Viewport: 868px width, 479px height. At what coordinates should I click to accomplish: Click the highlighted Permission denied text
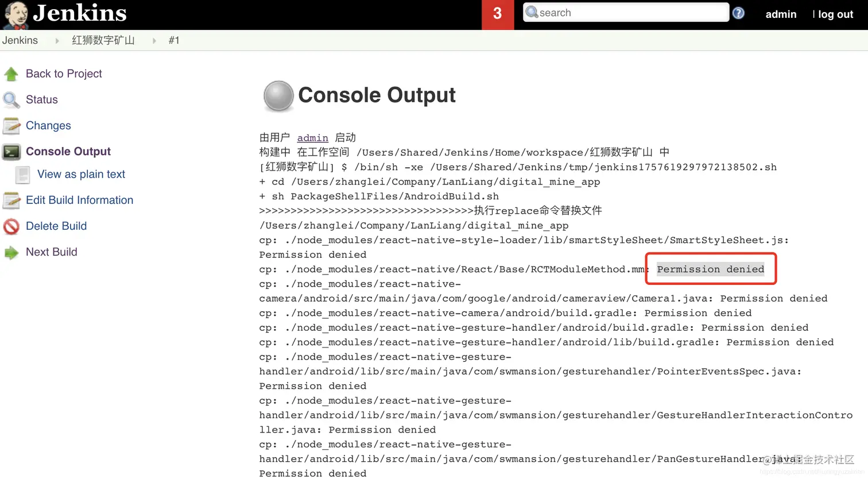pos(710,269)
